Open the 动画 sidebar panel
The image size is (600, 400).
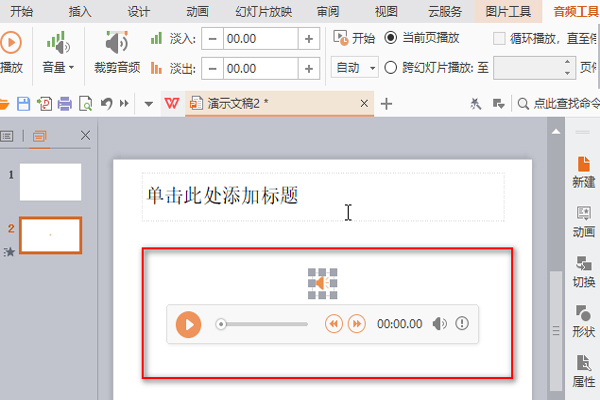coord(584,222)
